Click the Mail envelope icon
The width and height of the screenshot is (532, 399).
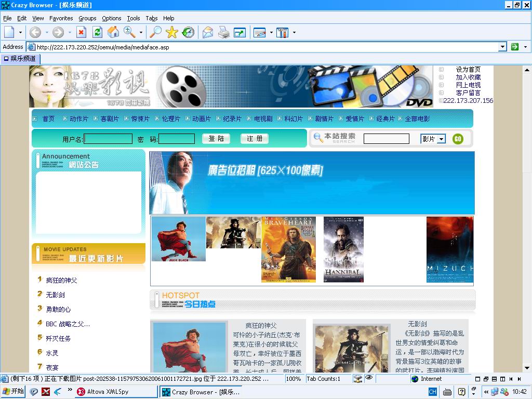point(208,32)
